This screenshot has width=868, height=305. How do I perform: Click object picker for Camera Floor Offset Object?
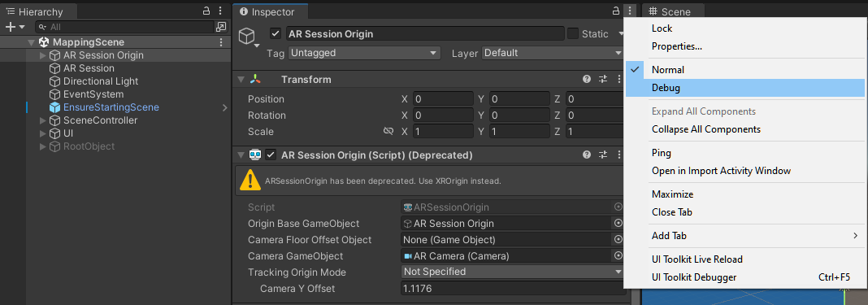(618, 240)
